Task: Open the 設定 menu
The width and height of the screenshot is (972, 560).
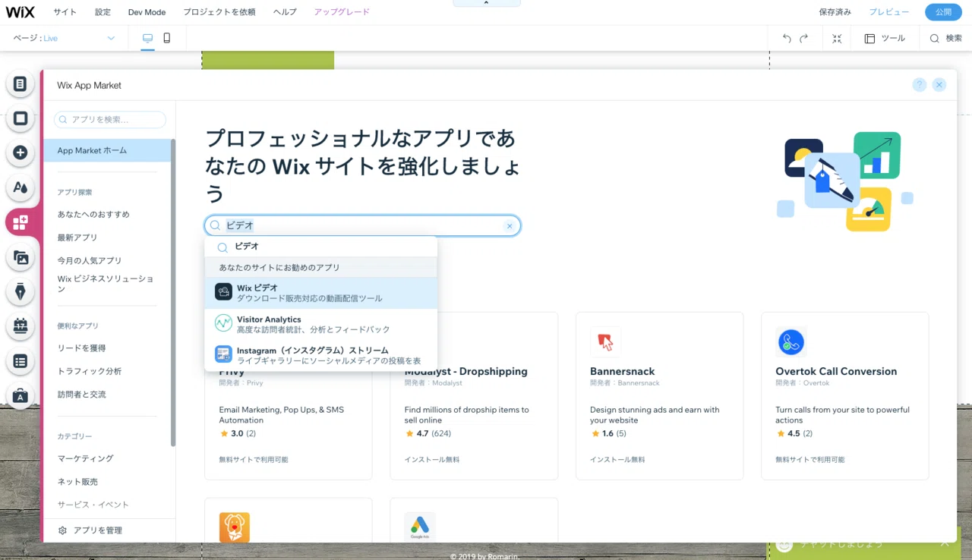Action: coord(103,12)
